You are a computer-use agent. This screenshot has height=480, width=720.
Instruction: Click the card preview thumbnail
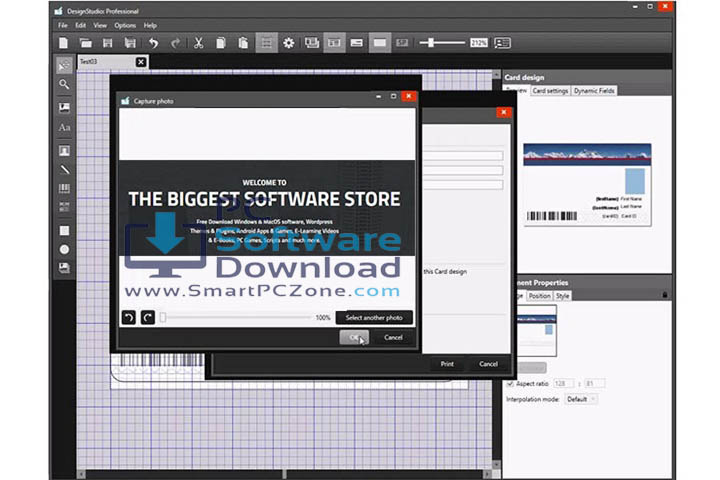click(x=587, y=185)
